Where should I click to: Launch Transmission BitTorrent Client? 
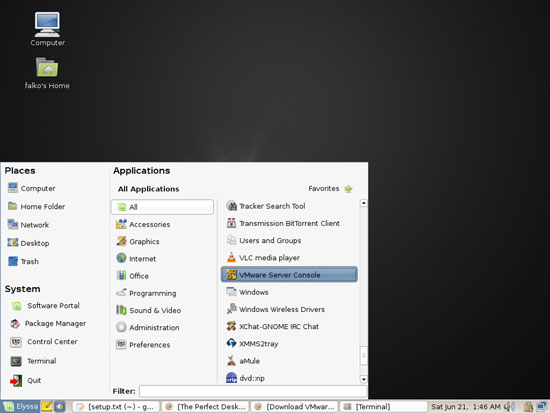289,223
